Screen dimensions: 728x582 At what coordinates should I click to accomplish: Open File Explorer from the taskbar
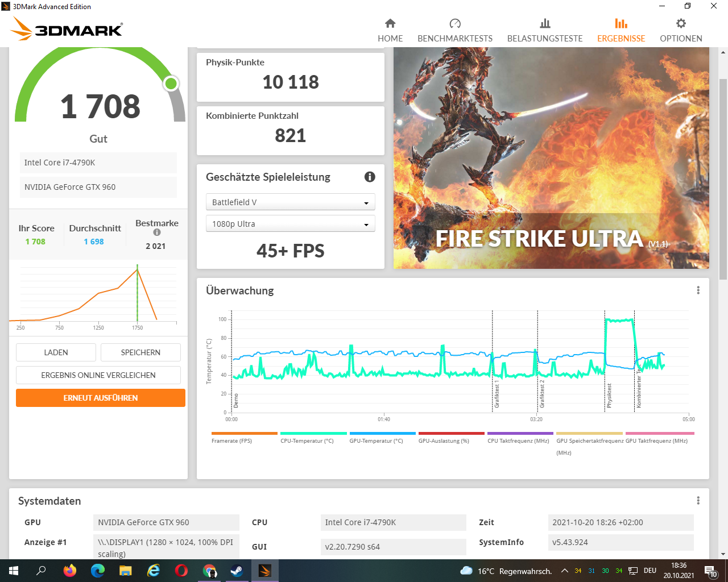[x=125, y=571]
